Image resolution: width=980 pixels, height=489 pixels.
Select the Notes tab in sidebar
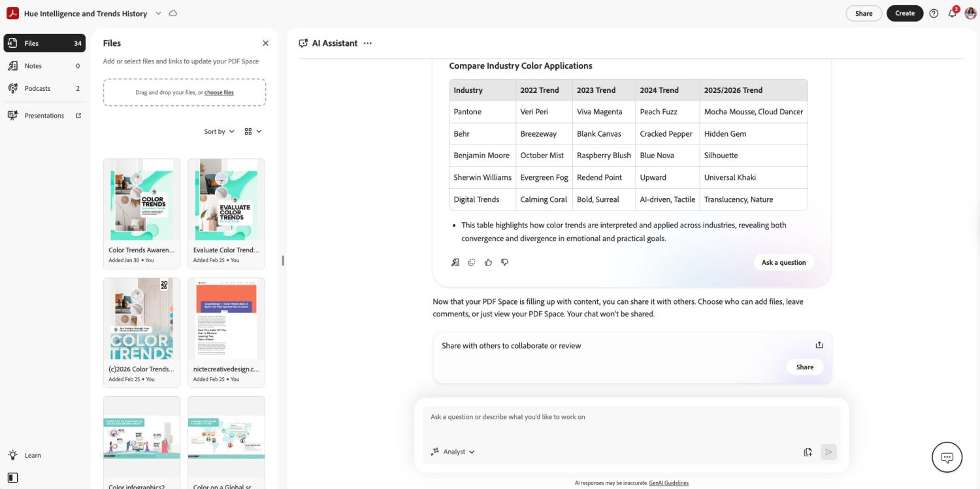pos(44,66)
